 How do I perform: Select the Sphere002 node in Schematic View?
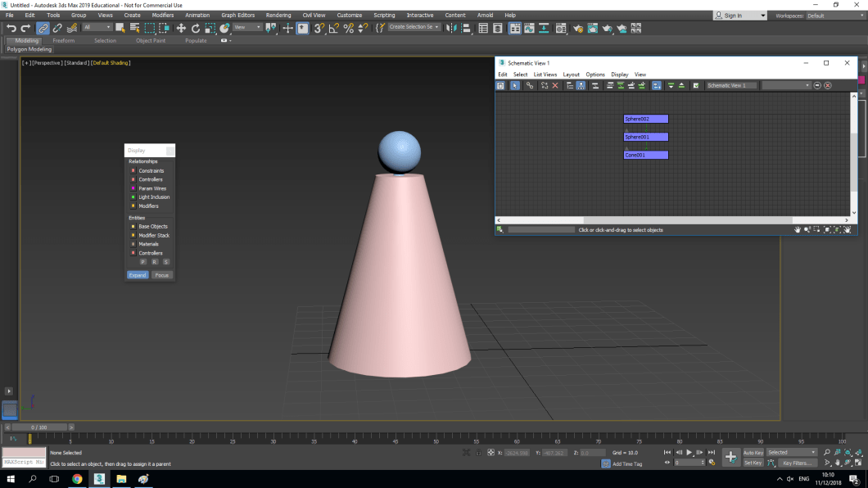tap(645, 118)
